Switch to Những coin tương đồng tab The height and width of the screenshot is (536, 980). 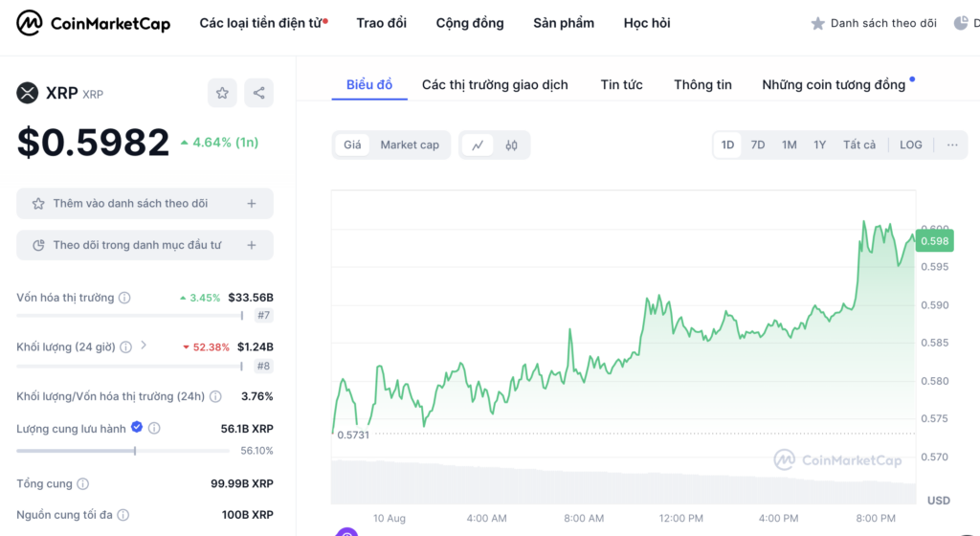click(x=834, y=85)
